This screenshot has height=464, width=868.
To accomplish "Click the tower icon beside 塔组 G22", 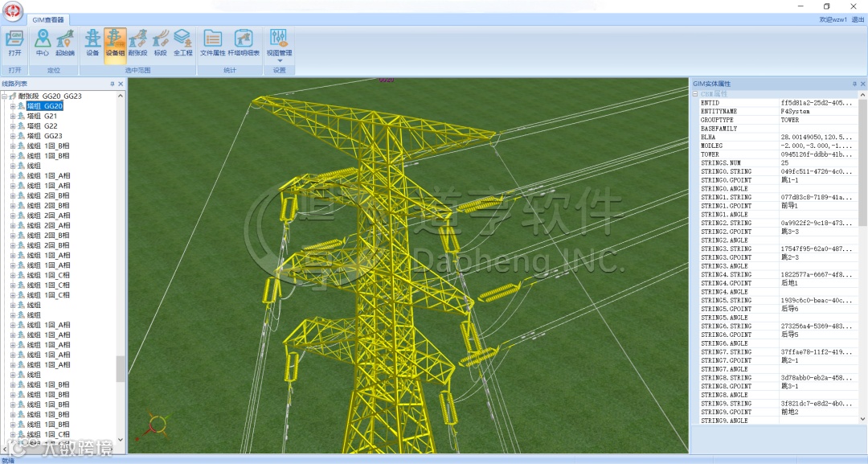I will click(x=21, y=126).
